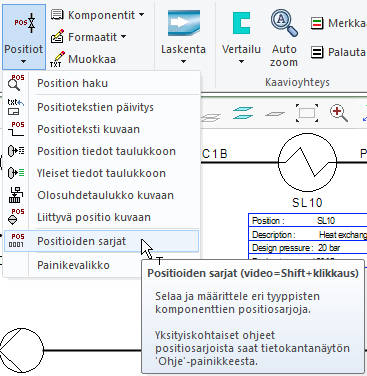Click the zoom in magnifier with plus
This screenshot has width=367, height=376.
click(x=339, y=113)
